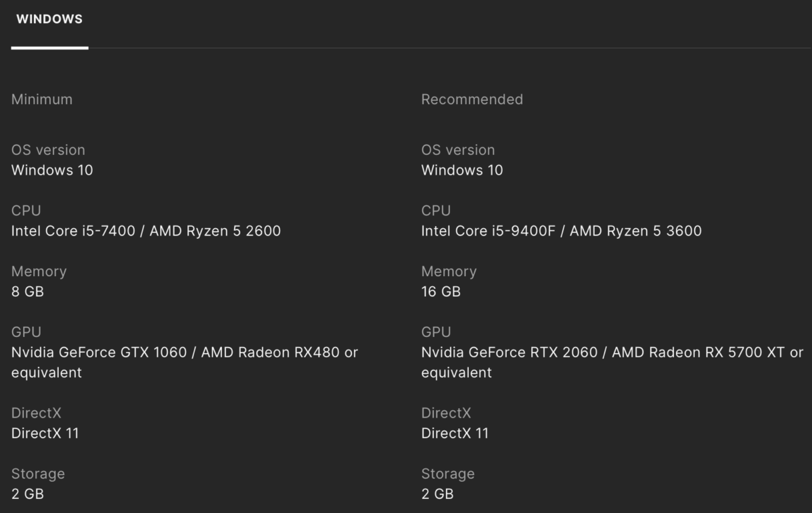The width and height of the screenshot is (812, 513).
Task: Click DirectX 11 value in Recommended column
Action: 455,433
